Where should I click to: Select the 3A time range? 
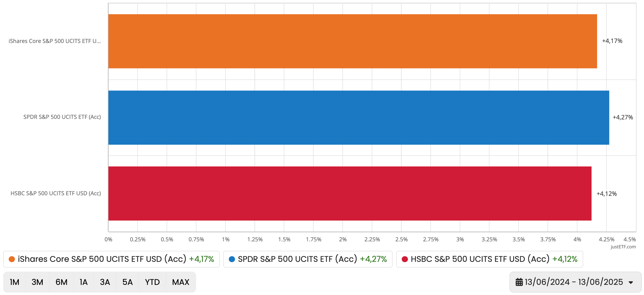point(105,282)
